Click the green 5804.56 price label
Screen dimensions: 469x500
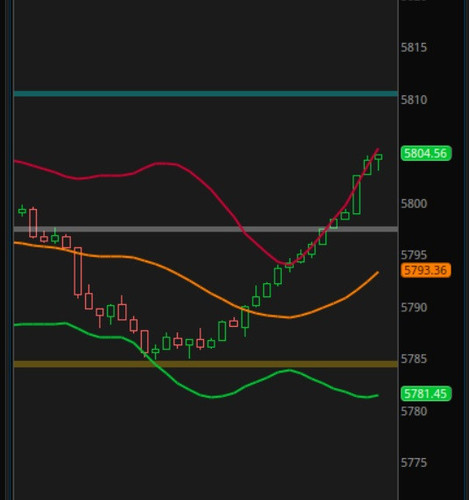coord(426,153)
